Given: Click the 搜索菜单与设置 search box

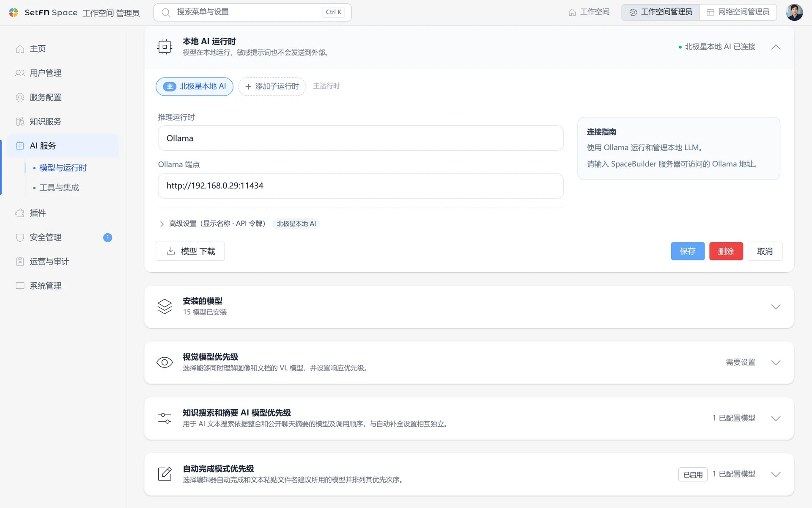Looking at the screenshot, I should coord(252,12).
